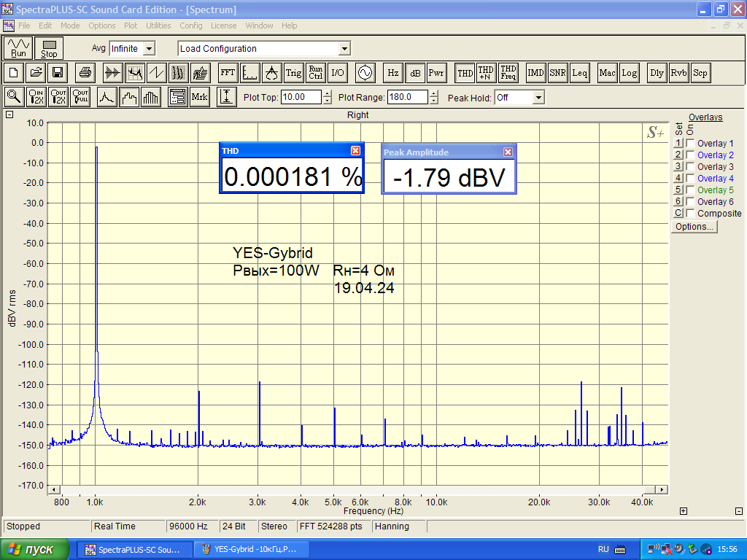Close the THD readout window

(355, 151)
